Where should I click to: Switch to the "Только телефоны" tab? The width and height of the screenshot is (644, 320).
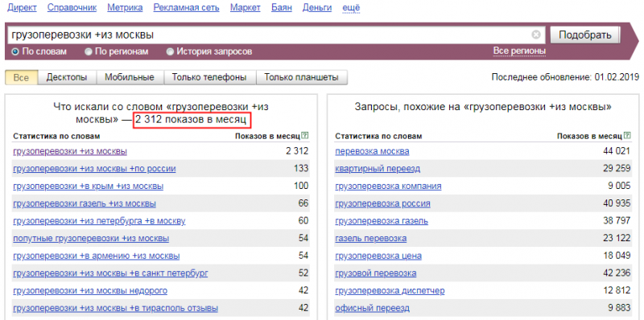pyautogui.click(x=209, y=77)
